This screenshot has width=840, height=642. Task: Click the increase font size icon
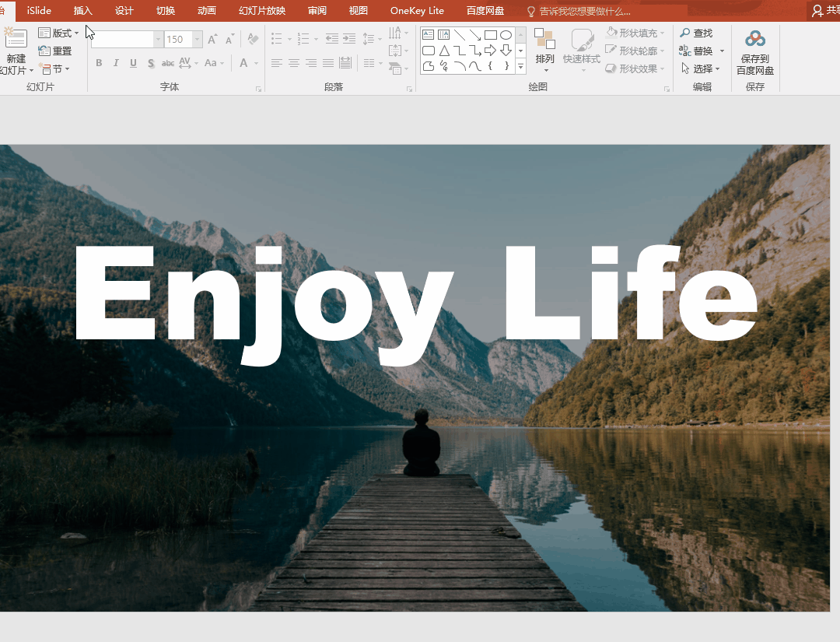pyautogui.click(x=212, y=39)
